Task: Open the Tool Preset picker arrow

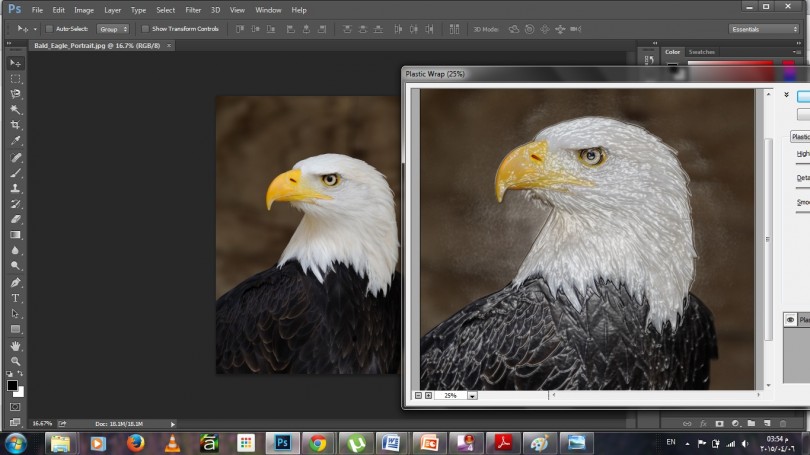Action: [35, 29]
